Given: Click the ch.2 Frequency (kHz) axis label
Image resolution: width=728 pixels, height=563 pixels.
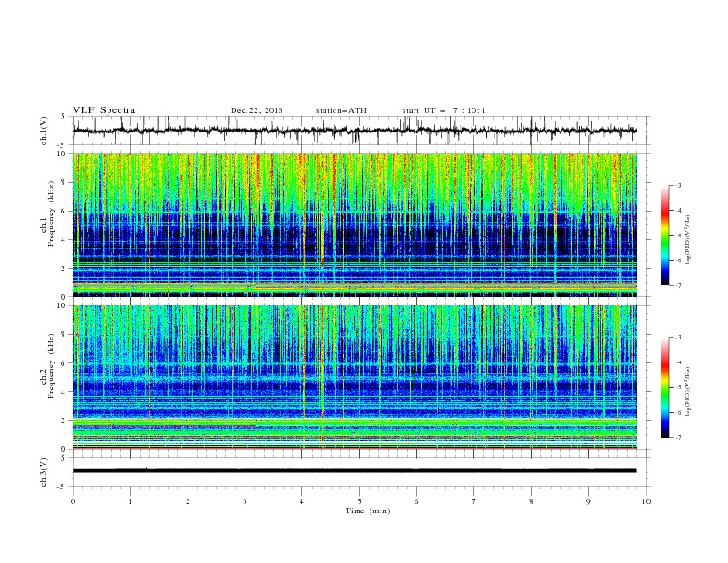Looking at the screenshot, I should pos(48,365).
